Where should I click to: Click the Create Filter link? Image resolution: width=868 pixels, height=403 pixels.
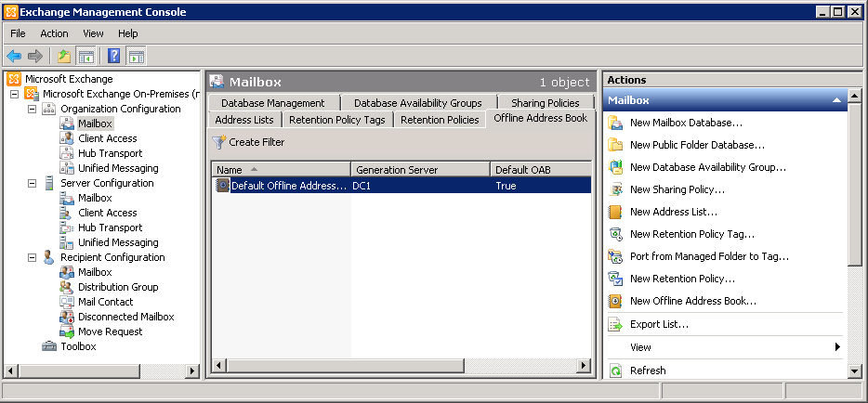(256, 142)
